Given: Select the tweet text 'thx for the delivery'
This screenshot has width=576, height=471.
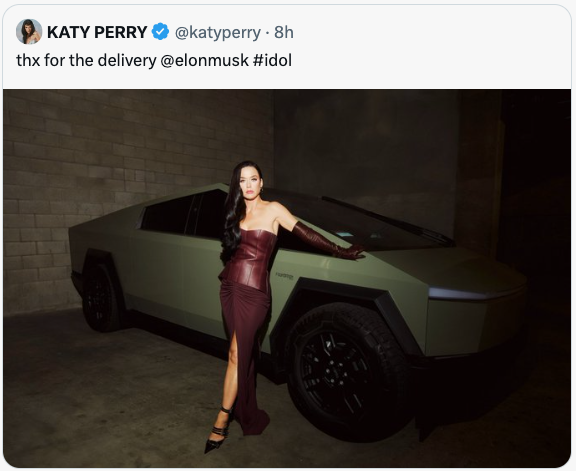Looking at the screenshot, I should click(86, 60).
